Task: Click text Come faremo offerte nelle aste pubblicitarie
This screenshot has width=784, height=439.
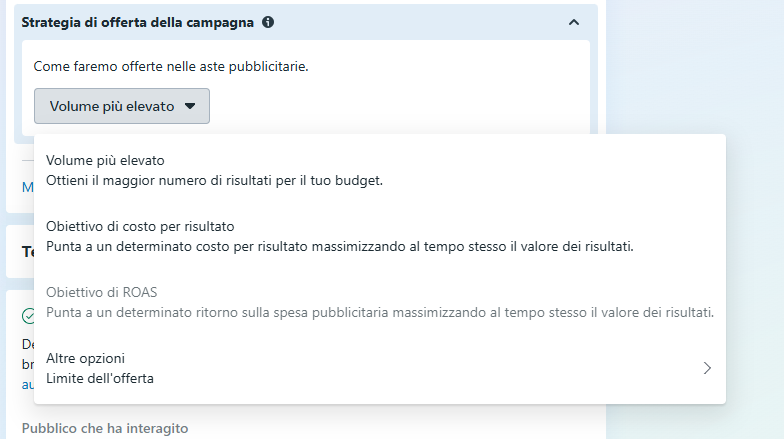Action: tap(171, 67)
